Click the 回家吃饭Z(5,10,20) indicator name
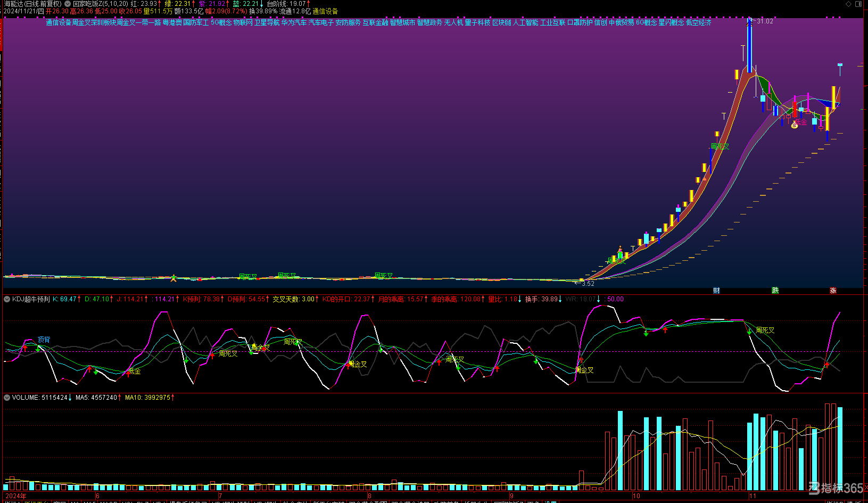The height and width of the screenshot is (503, 868). coord(101,4)
